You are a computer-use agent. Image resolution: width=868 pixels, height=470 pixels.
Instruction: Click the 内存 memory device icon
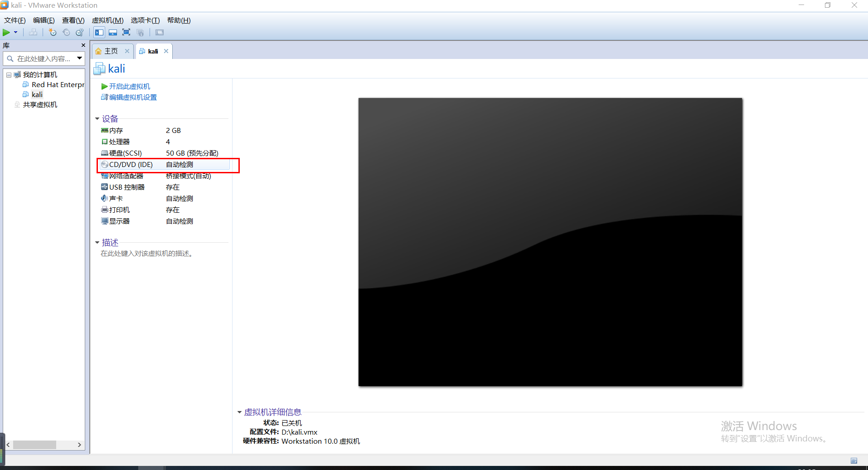tap(104, 131)
